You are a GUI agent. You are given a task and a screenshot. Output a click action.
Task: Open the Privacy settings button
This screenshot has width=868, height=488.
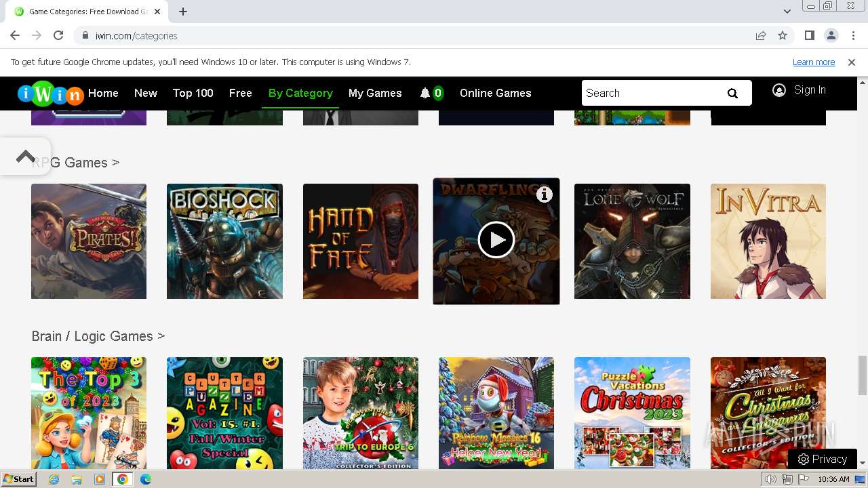coord(823,459)
